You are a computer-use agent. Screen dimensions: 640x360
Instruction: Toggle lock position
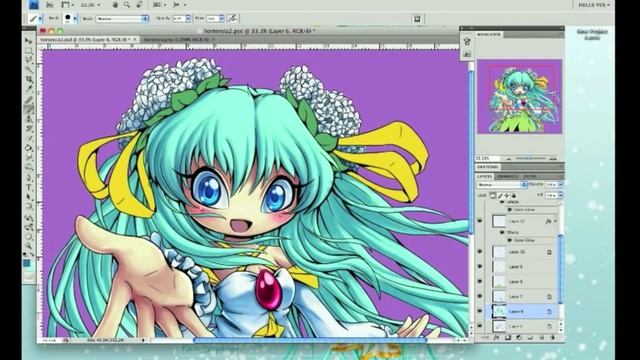(x=507, y=196)
